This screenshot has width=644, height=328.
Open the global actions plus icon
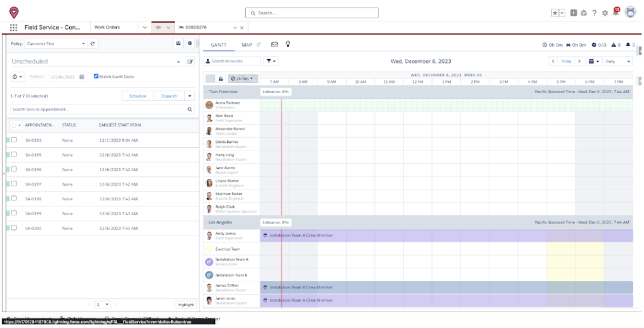[x=574, y=13]
